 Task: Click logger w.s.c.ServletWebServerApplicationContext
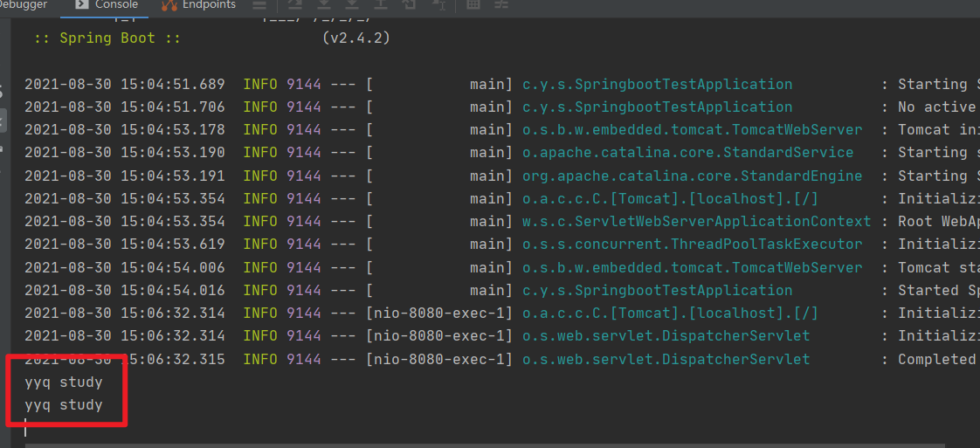click(697, 222)
